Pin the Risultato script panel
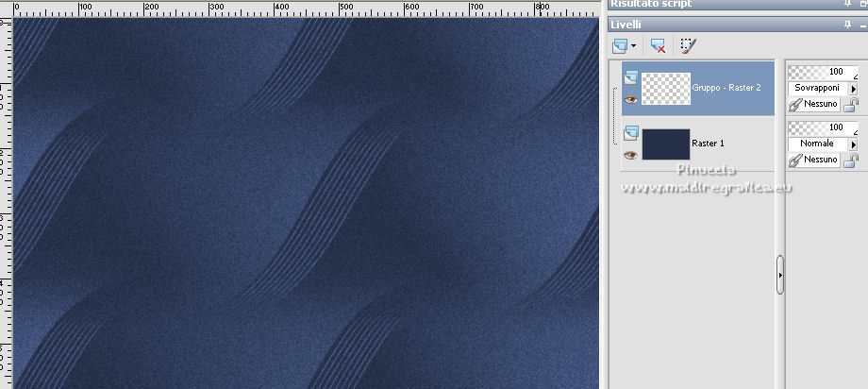The width and height of the screenshot is (868, 389). pyautogui.click(x=847, y=4)
